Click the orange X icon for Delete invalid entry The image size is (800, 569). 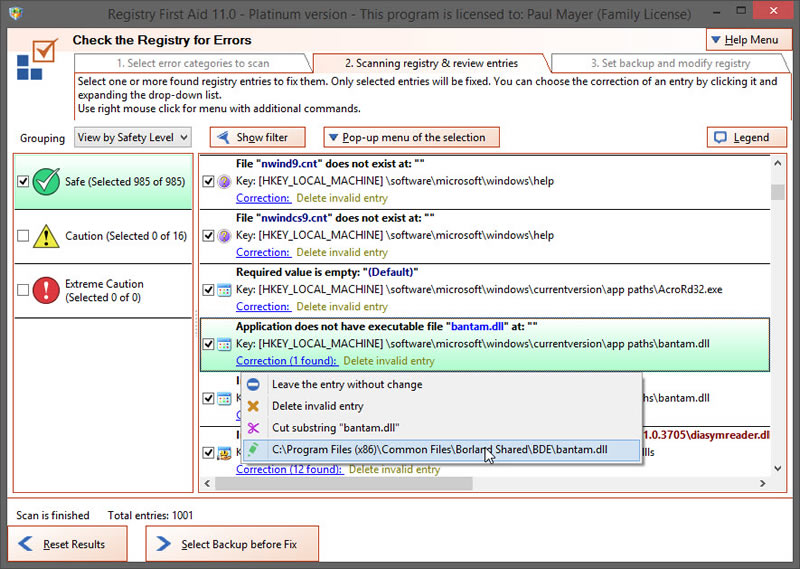tap(253, 406)
